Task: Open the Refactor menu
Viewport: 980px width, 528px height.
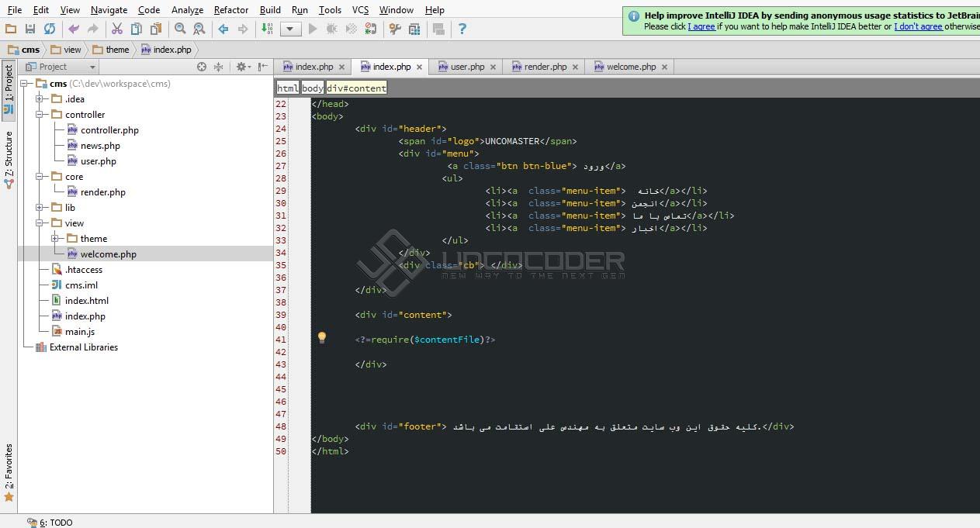Action: point(231,10)
